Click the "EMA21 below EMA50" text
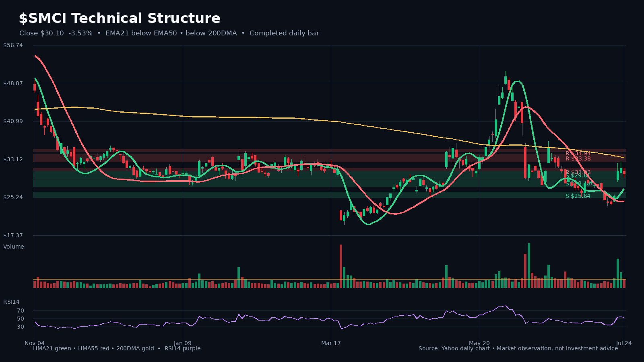644x362 pixels. [141, 33]
